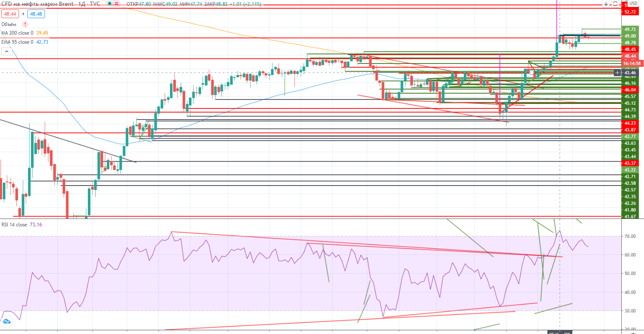Click the delayed data wave icon
This screenshot has height=334, width=644.
117,3
